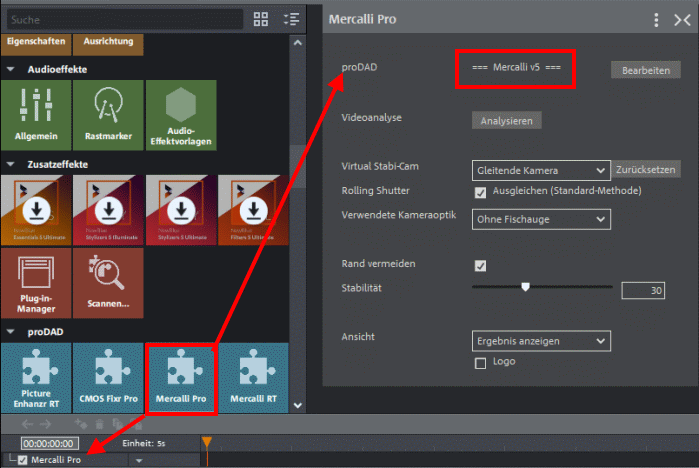Click the add keyframe icon
Image resolution: width=699 pixels, height=468 pixels.
point(81,423)
